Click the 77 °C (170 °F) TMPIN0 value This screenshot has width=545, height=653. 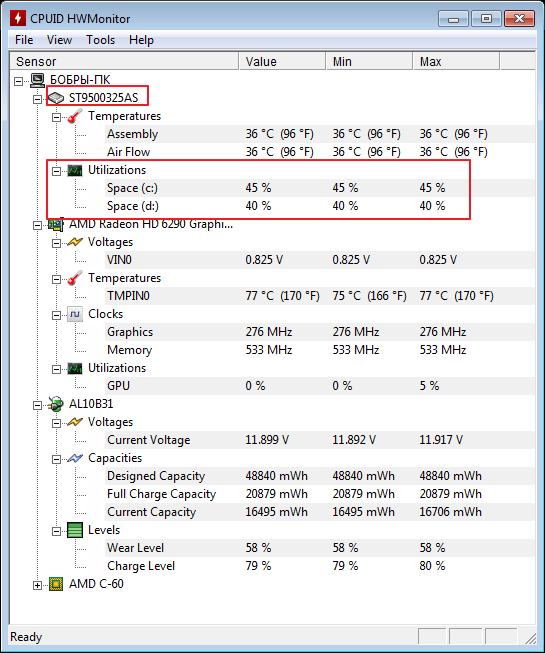(282, 296)
